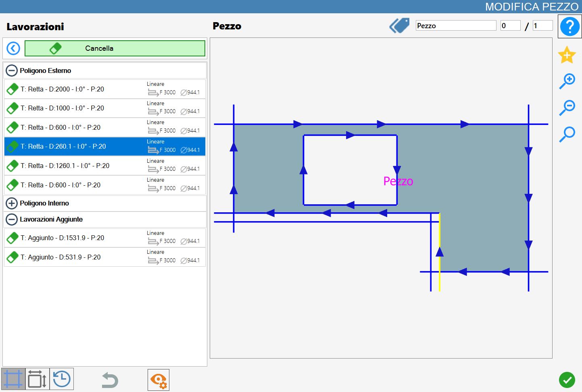Image resolution: width=582 pixels, height=392 pixels.
Task: Click eraser icon on D:1260.1 row
Action: pyautogui.click(x=13, y=166)
